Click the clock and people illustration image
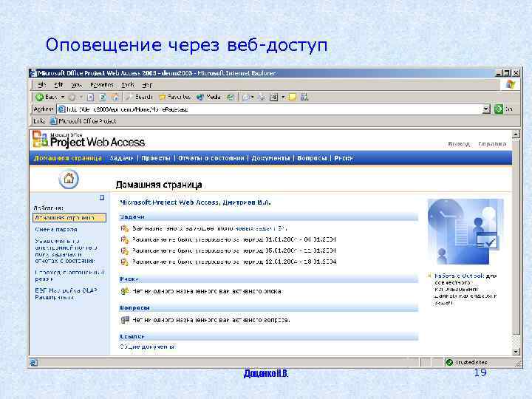The image size is (532, 399). [x=465, y=232]
